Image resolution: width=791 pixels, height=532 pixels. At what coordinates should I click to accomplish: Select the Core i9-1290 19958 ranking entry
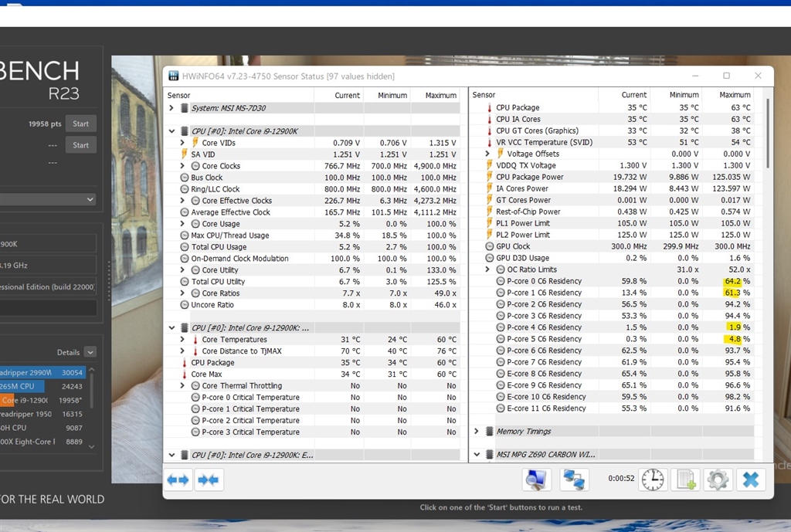pyautogui.click(x=42, y=401)
